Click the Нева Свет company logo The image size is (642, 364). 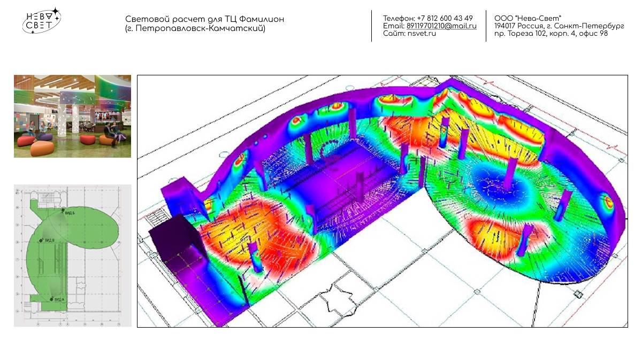pyautogui.click(x=41, y=21)
